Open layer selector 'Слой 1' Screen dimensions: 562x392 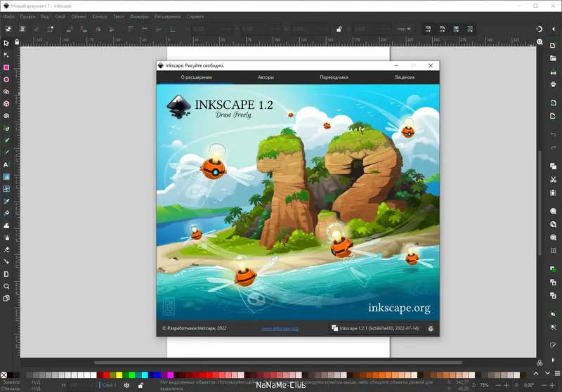tap(109, 385)
